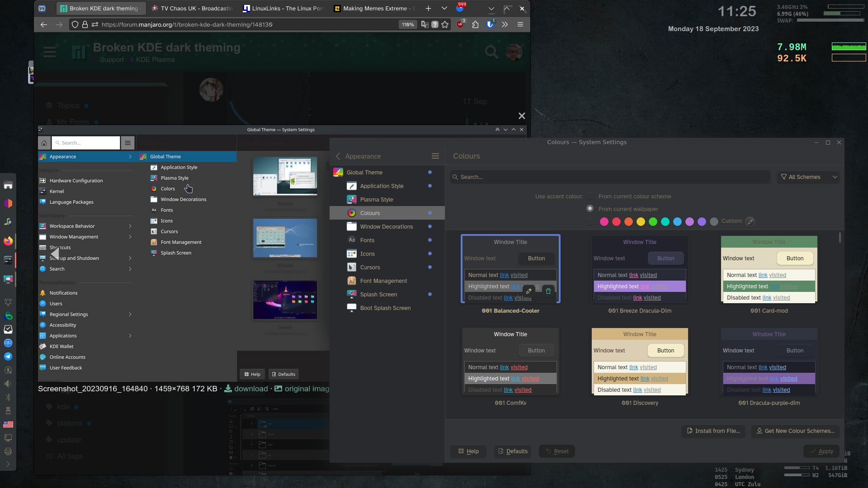Open the uBlock Origin extension icon

pos(460,24)
